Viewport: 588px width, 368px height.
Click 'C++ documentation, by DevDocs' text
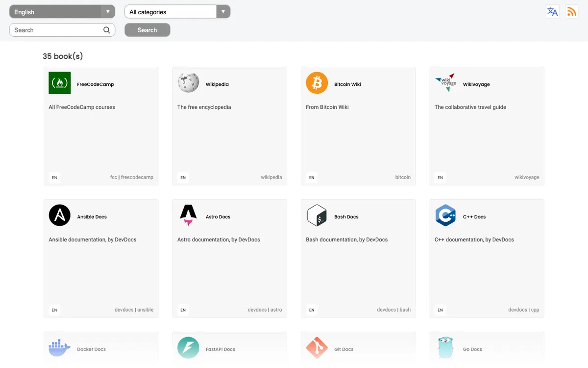click(x=474, y=239)
